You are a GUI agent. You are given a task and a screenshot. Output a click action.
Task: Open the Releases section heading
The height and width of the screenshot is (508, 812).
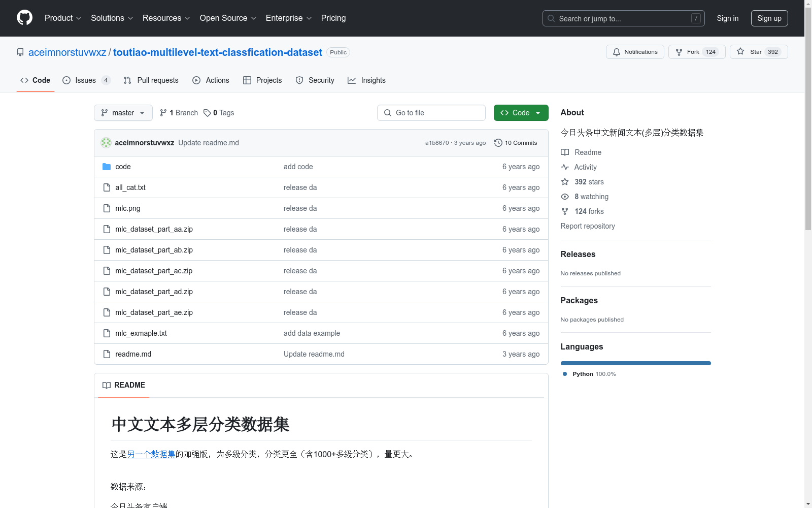coord(578,255)
